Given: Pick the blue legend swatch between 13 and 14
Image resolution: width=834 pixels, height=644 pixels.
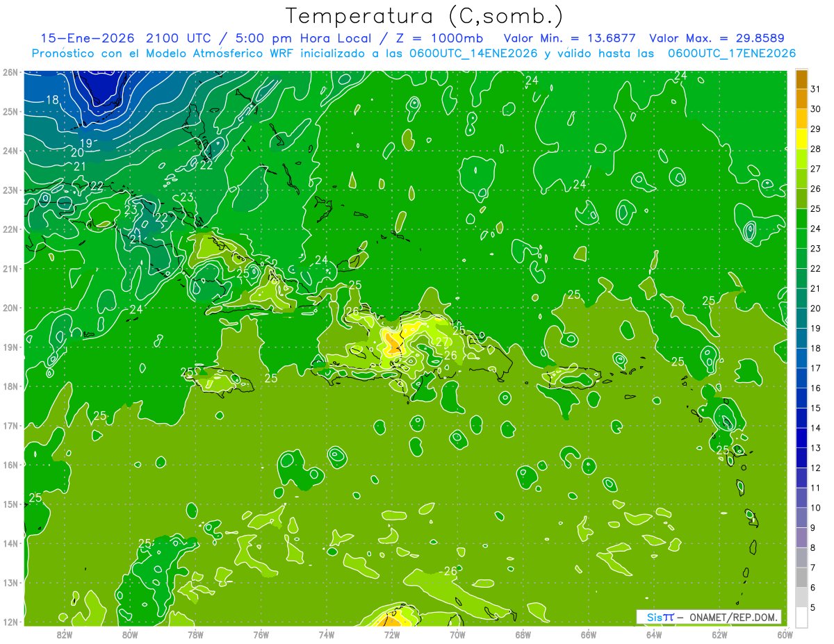Looking at the screenshot, I should 801,438.
